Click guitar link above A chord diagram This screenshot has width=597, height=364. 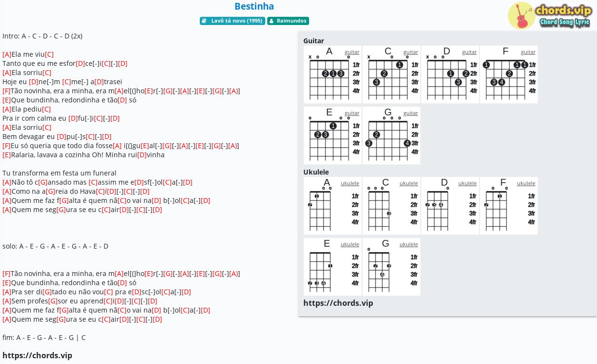[x=352, y=52]
